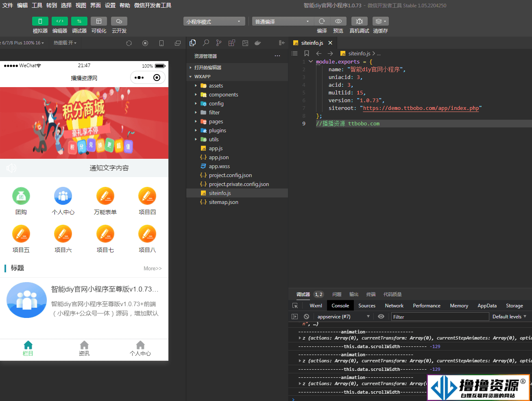Switch to the Sources devtools tab

point(367,306)
